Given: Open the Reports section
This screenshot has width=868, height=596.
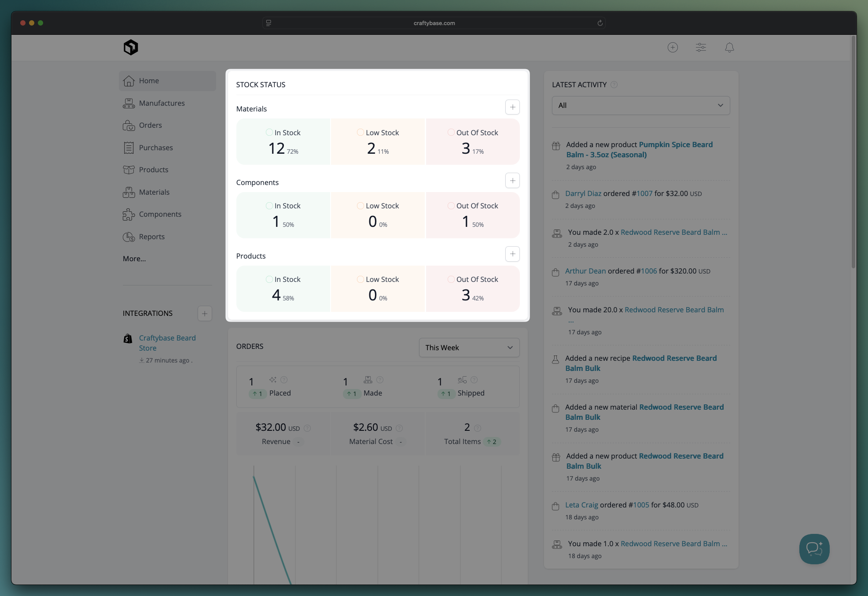Looking at the screenshot, I should [151, 237].
